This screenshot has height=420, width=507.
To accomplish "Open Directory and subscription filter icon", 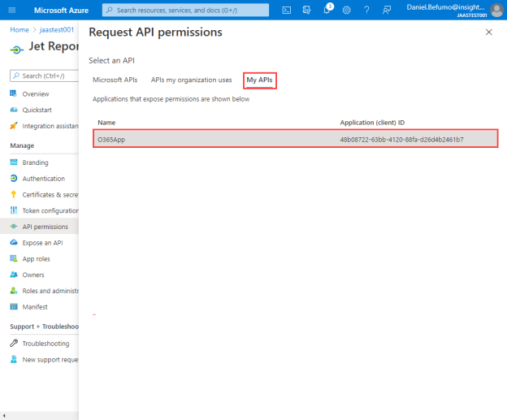I will [x=306, y=10].
